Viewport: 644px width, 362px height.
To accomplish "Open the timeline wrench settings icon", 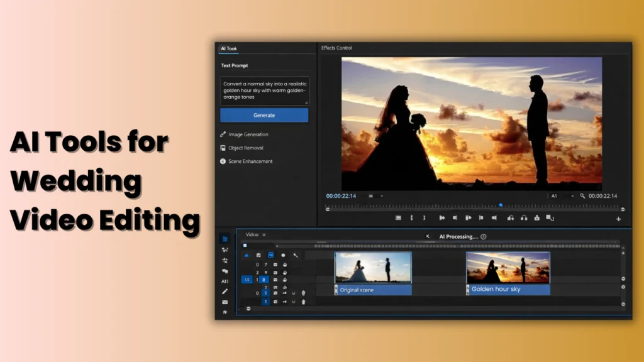I will [x=294, y=254].
